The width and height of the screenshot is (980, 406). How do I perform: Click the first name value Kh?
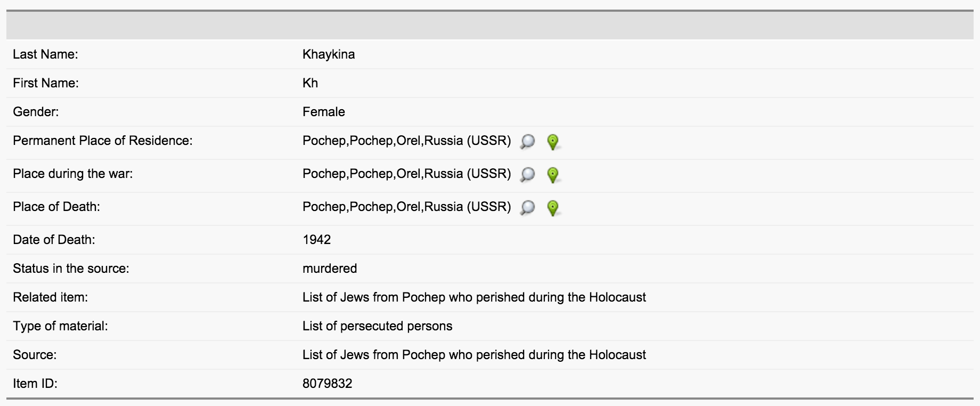click(x=310, y=83)
